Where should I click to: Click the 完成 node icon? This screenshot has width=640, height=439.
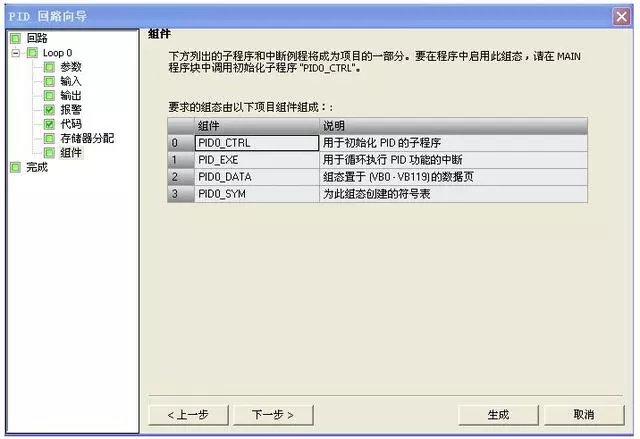coord(14,167)
